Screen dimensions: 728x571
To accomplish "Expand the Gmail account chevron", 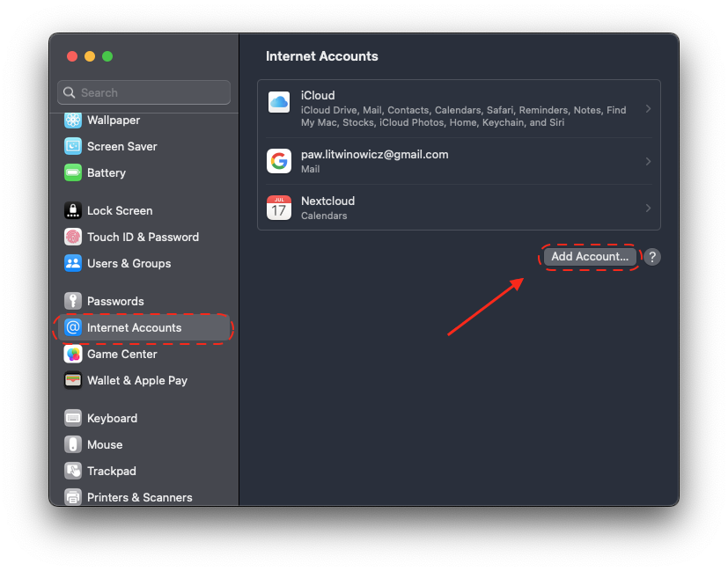I will (x=648, y=161).
